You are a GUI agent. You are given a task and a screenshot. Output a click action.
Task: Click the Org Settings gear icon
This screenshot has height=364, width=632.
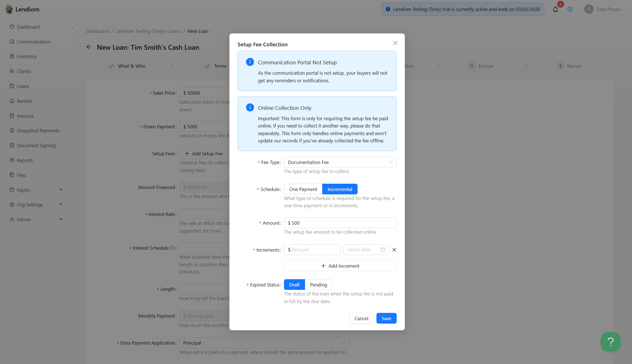pyautogui.click(x=12, y=205)
